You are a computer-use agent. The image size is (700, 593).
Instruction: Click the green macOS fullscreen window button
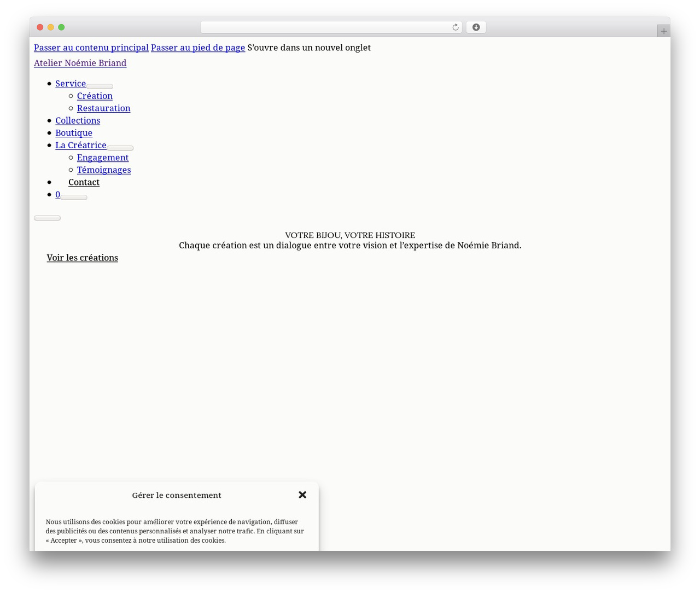pyautogui.click(x=61, y=27)
